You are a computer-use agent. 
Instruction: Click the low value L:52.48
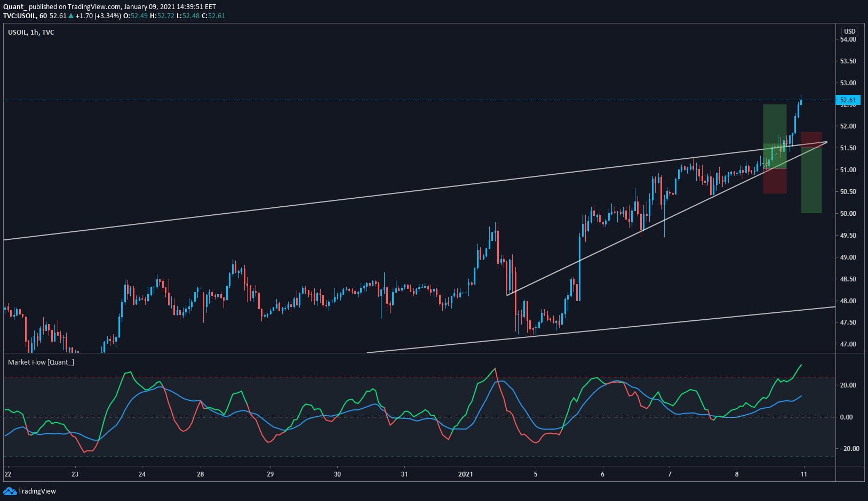click(x=188, y=16)
